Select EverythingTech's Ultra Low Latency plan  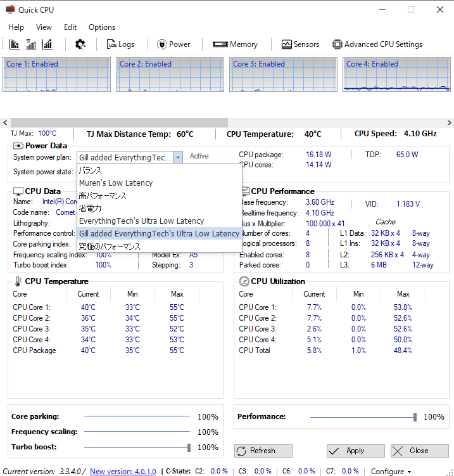pos(160,221)
